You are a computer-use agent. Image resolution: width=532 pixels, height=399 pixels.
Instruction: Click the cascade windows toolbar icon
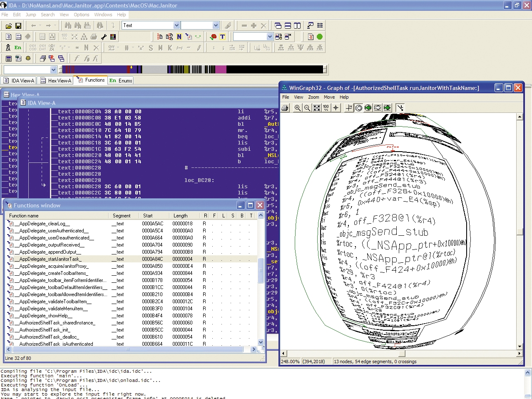(x=278, y=26)
